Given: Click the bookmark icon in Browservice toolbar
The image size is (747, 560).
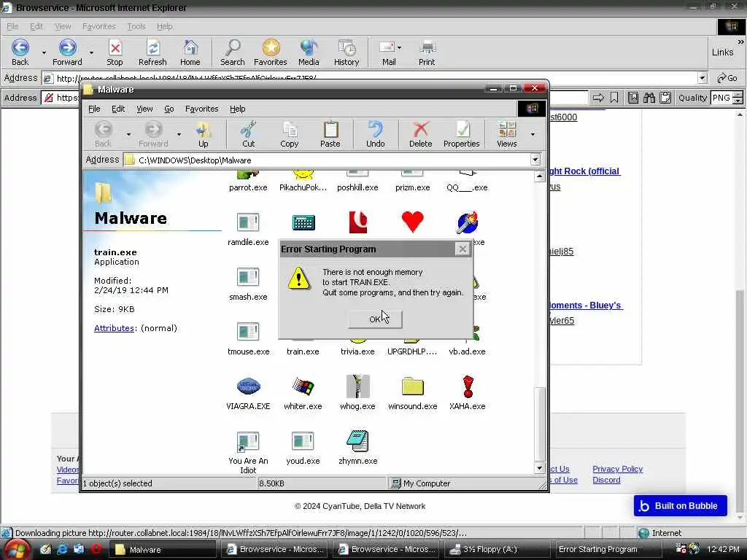Looking at the screenshot, I should point(614,98).
